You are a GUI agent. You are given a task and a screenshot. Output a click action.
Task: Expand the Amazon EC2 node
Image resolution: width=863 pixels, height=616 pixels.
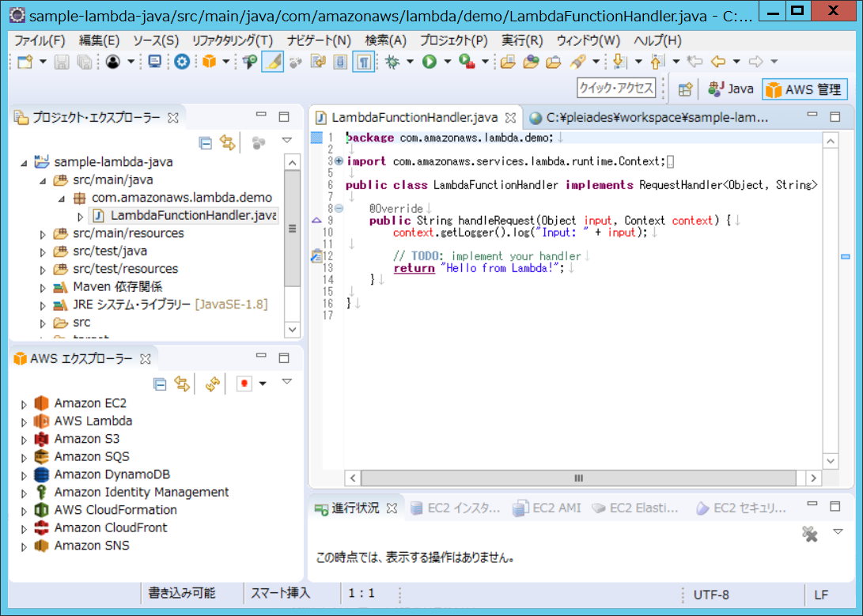coord(24,404)
